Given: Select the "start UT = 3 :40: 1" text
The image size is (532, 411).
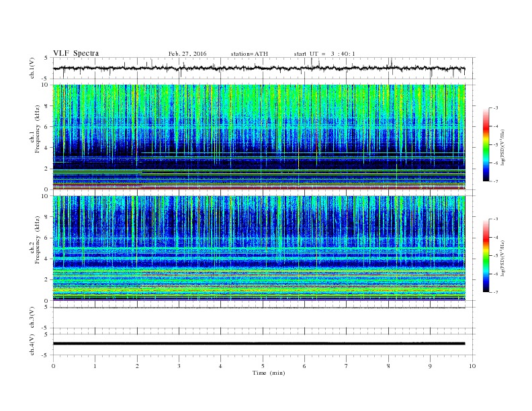Looking at the screenshot, I should pos(324,54).
